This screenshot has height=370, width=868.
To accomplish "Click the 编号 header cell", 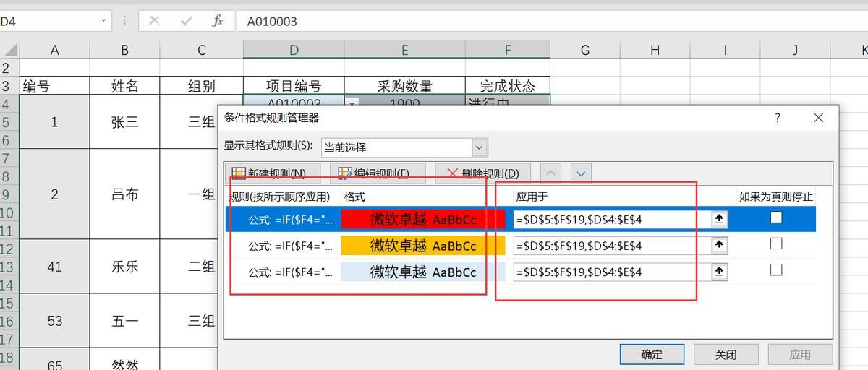I will 54,86.
